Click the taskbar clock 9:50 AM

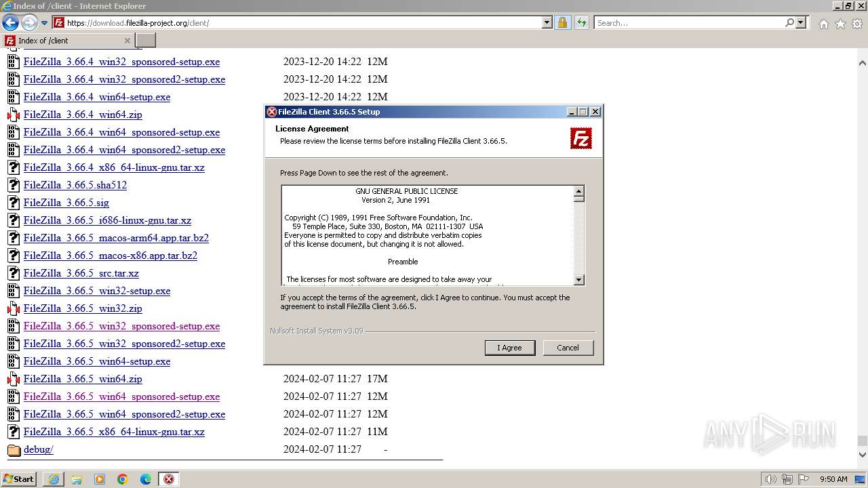(833, 479)
